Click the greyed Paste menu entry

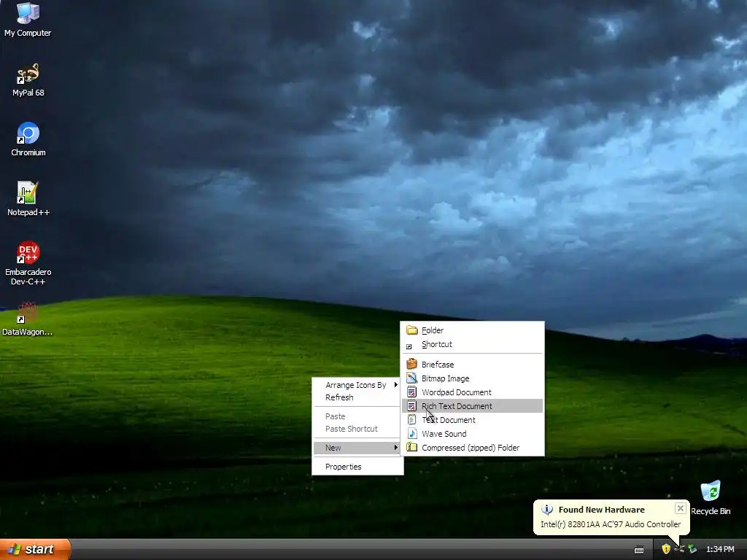point(357,416)
